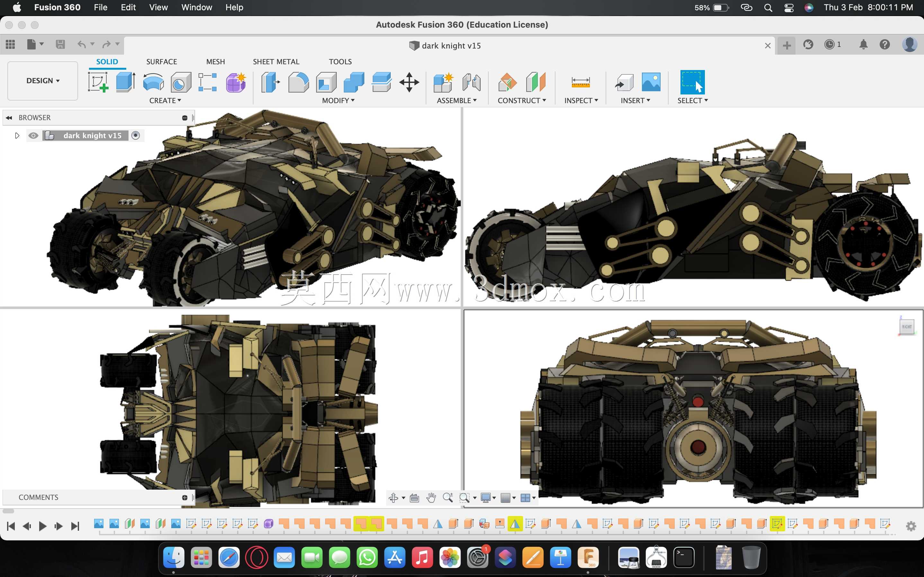Image resolution: width=924 pixels, height=577 pixels.
Task: Expand the INSERT dropdown
Action: [635, 100]
